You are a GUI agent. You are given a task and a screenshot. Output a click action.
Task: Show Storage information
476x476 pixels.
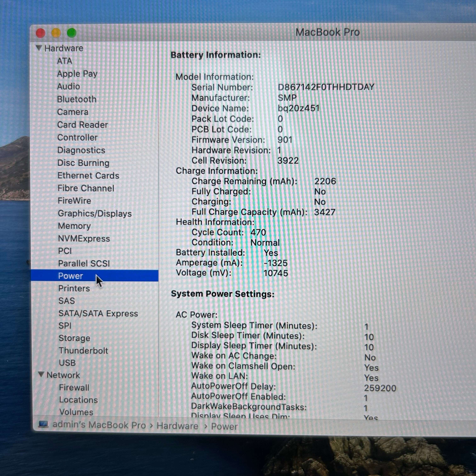[74, 338]
